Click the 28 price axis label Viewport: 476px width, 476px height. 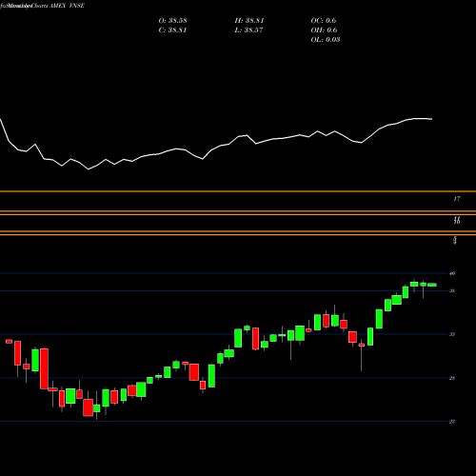[x=452, y=378]
